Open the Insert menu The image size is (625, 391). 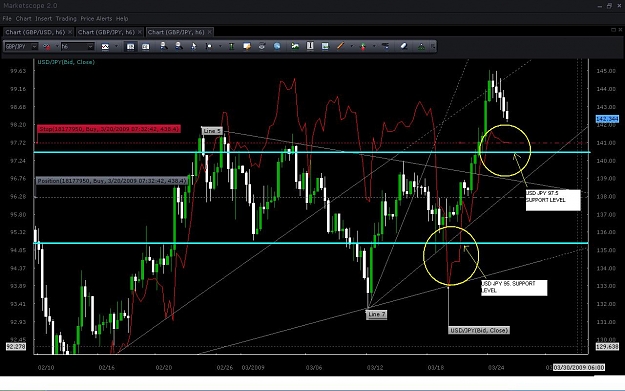43,19
